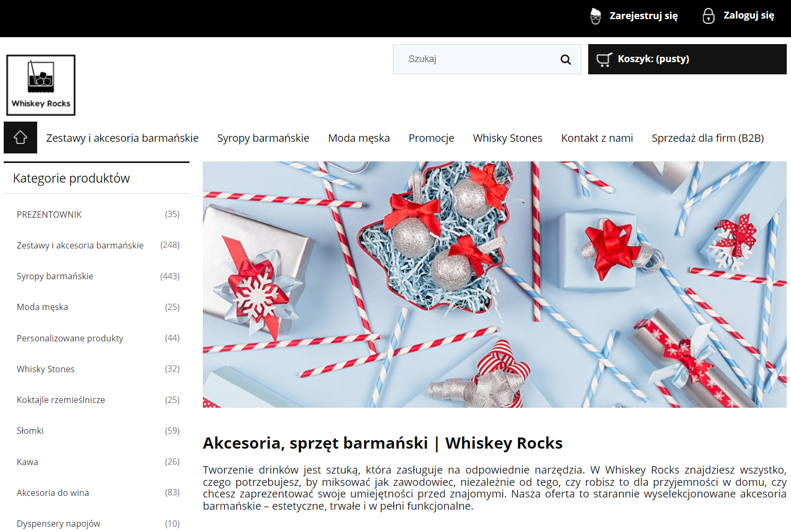Click the person icon next to Zarejestruj się

595,15
